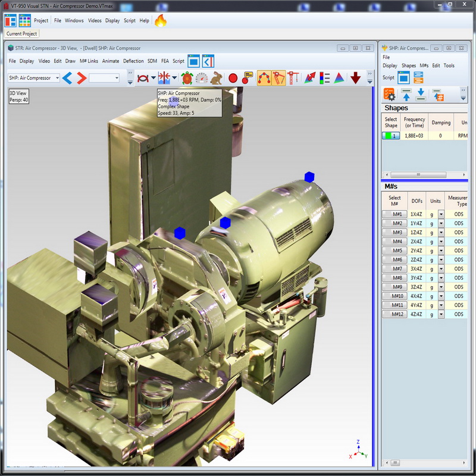Screen dimensions: 476x476
Task: Click the rabbit fast animation speed icon
Action: pos(217,78)
